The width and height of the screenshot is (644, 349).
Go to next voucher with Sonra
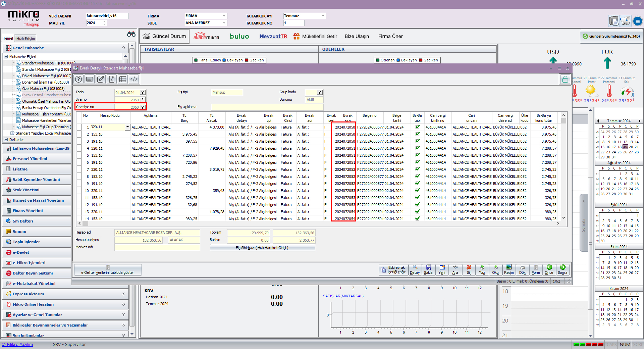562,269
